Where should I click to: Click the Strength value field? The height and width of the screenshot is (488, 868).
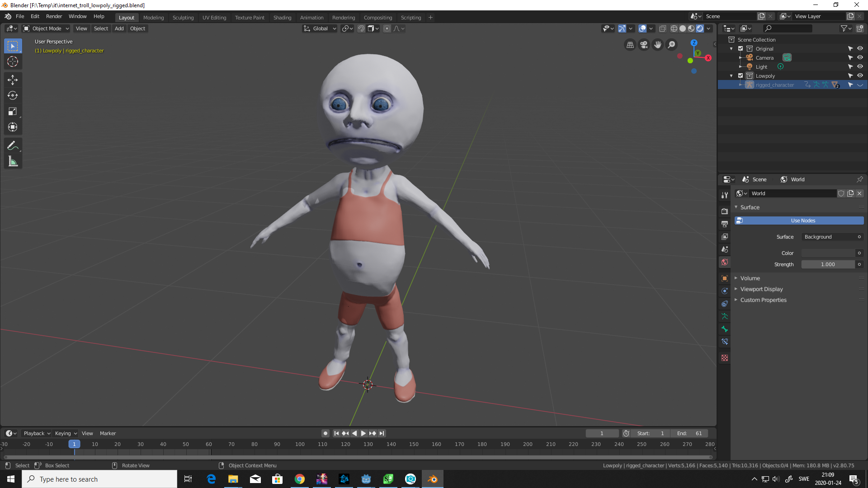(x=829, y=264)
